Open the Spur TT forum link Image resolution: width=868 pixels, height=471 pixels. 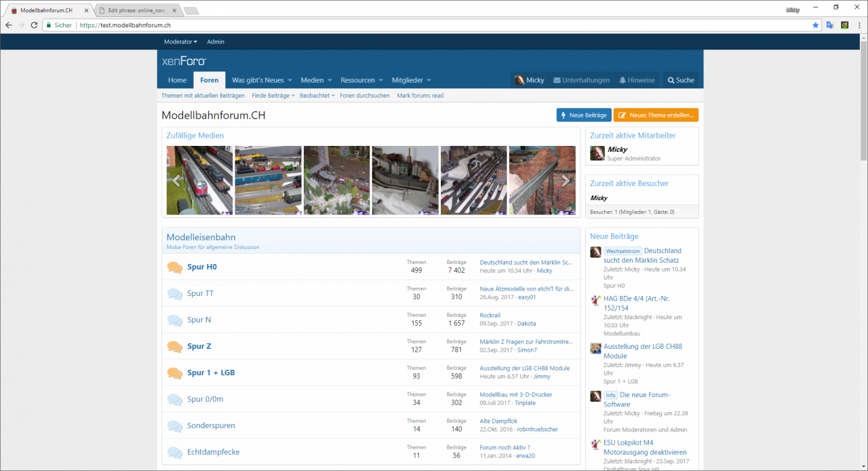pos(200,294)
